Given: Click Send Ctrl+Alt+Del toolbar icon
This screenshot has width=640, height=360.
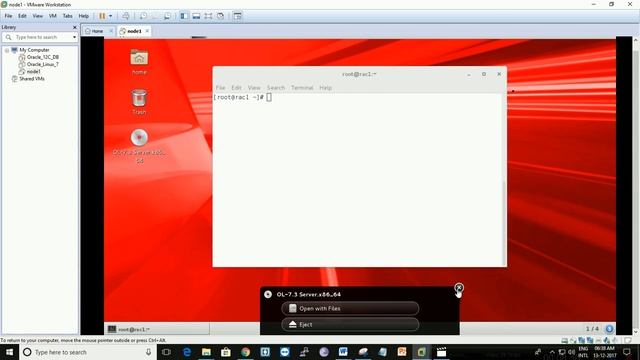Looking at the screenshot, I should [126, 16].
